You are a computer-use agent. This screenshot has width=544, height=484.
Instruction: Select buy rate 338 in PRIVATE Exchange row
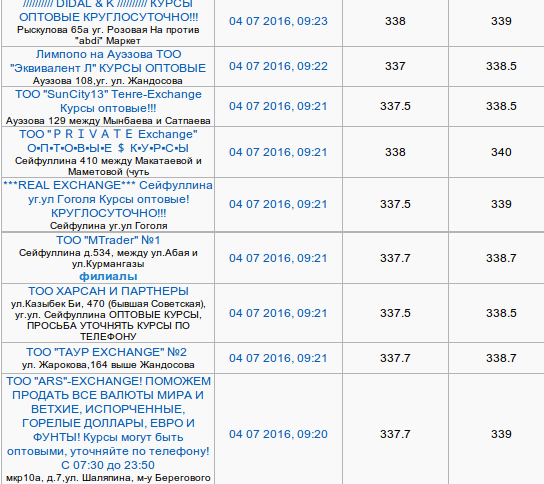click(395, 152)
